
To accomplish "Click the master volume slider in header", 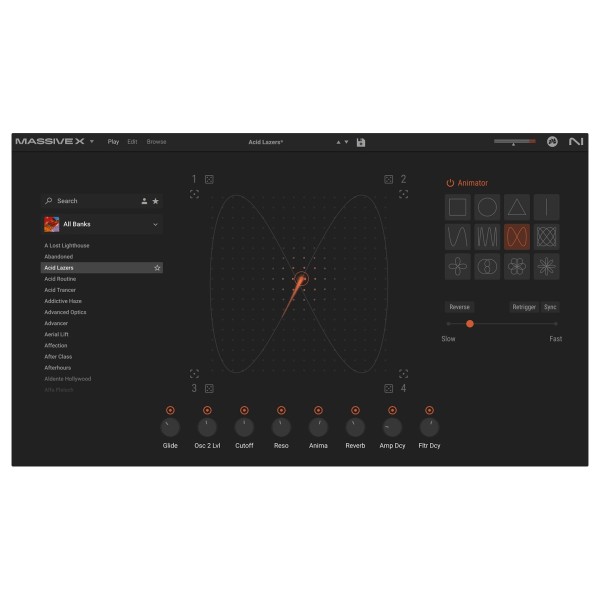I will (x=515, y=141).
